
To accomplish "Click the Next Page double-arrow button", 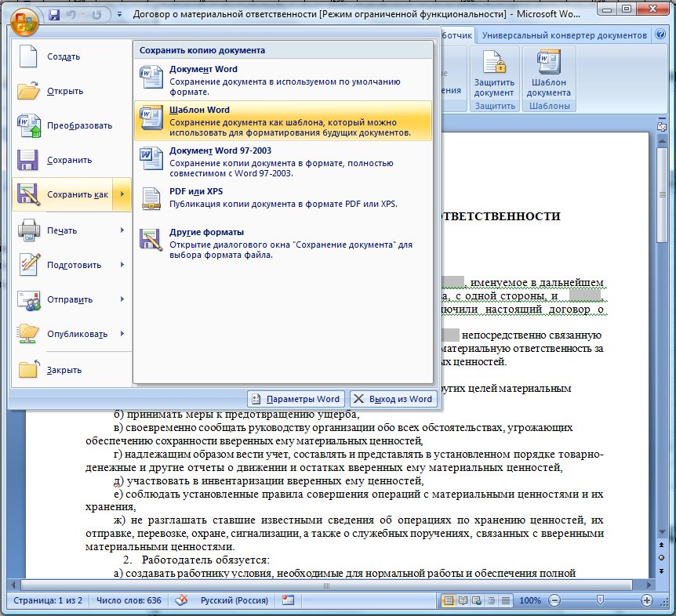I will [x=662, y=571].
